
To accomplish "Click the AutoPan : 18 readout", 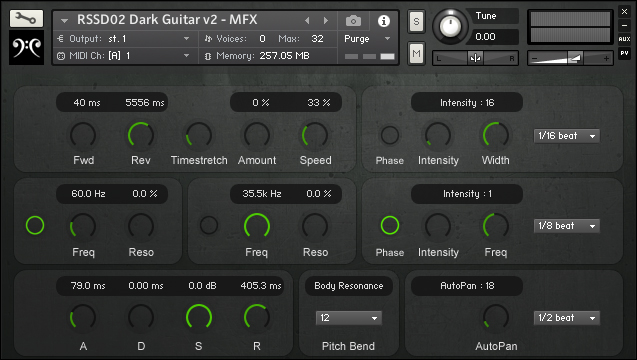I will tap(467, 286).
